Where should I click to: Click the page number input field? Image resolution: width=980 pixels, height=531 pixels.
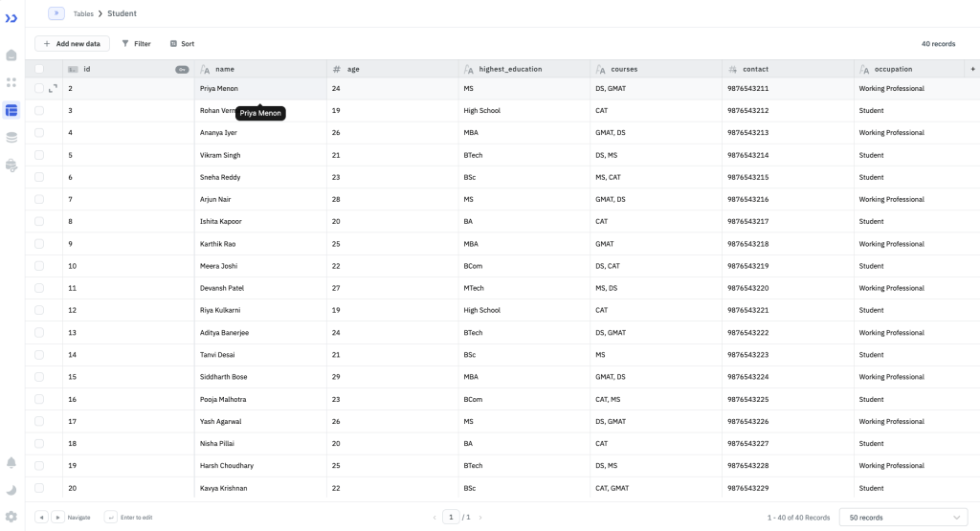[451, 518]
